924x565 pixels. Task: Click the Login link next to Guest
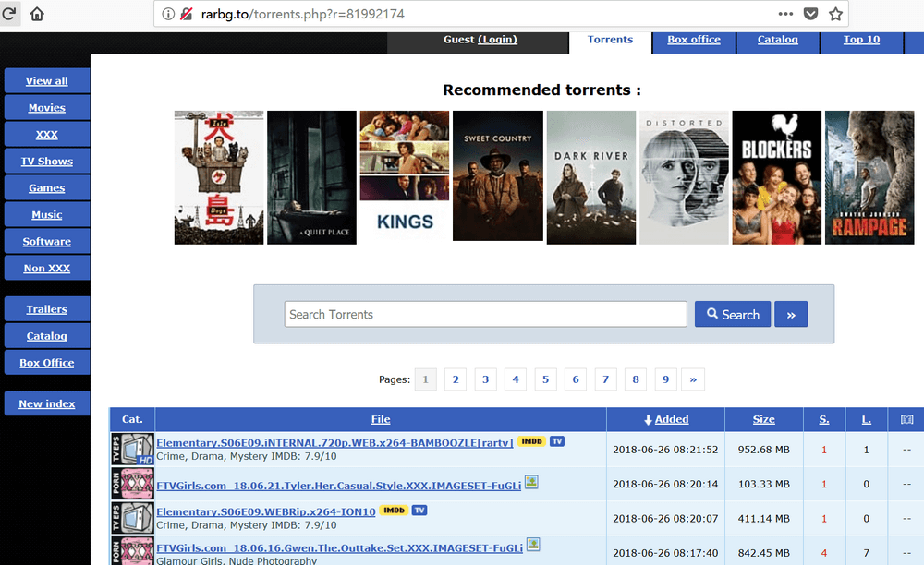pyautogui.click(x=497, y=40)
